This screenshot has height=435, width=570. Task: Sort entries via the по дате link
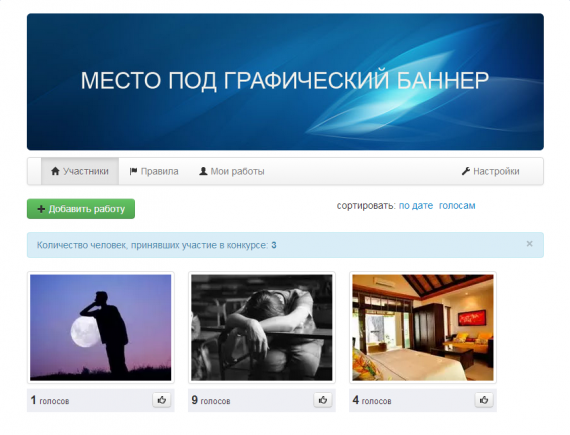416,206
